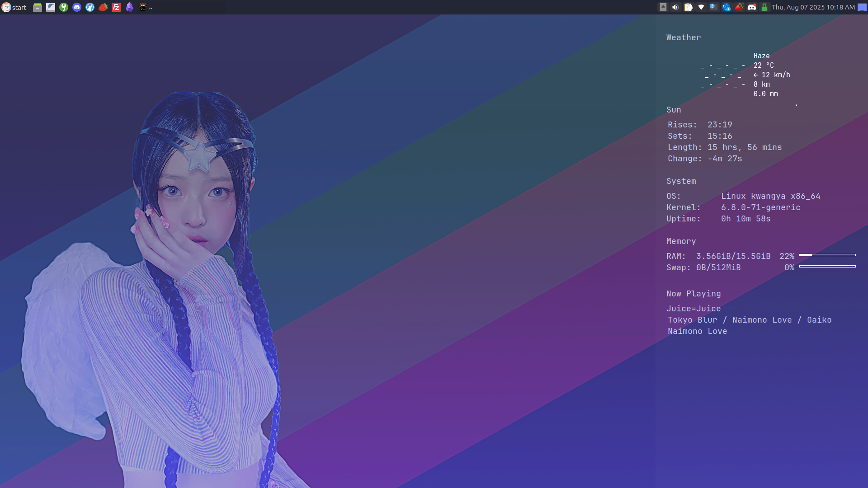Launch the FileZilla FTP client
The image size is (868, 488).
pos(116,7)
